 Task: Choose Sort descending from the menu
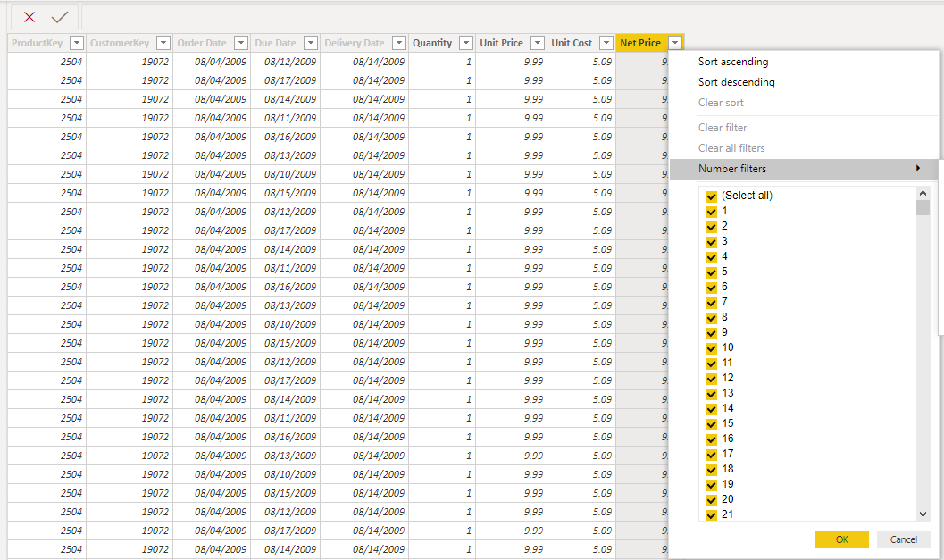tap(736, 82)
